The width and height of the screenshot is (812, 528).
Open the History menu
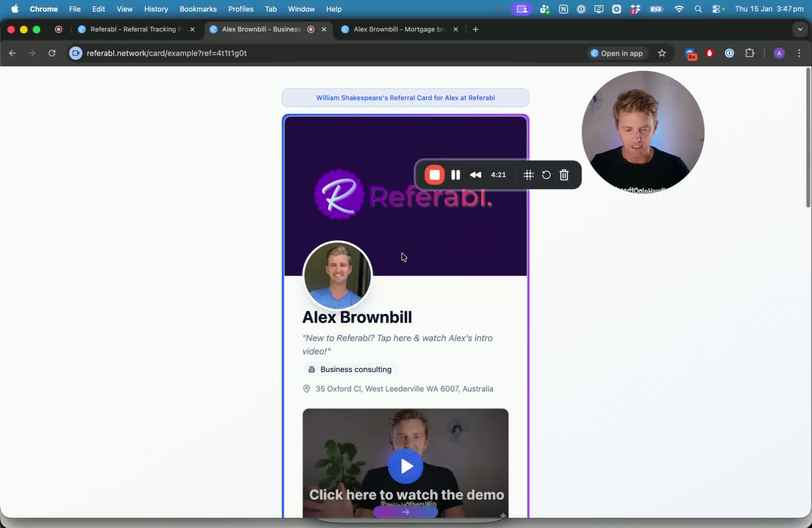click(x=156, y=9)
